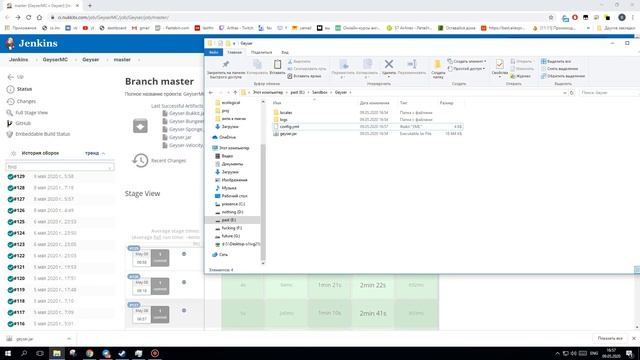Click the Выделить все ribbon button
640x360 pixels.
coord(556,61)
